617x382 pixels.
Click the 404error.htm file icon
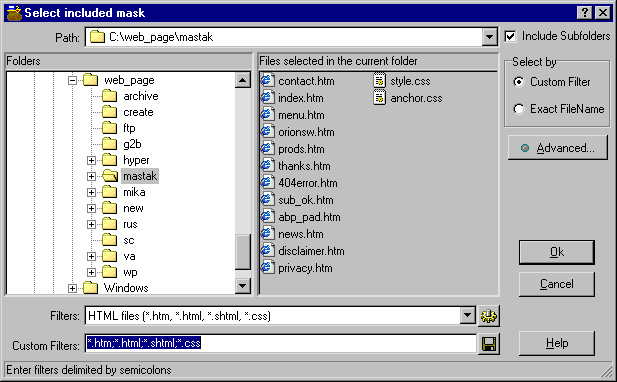coord(268,183)
